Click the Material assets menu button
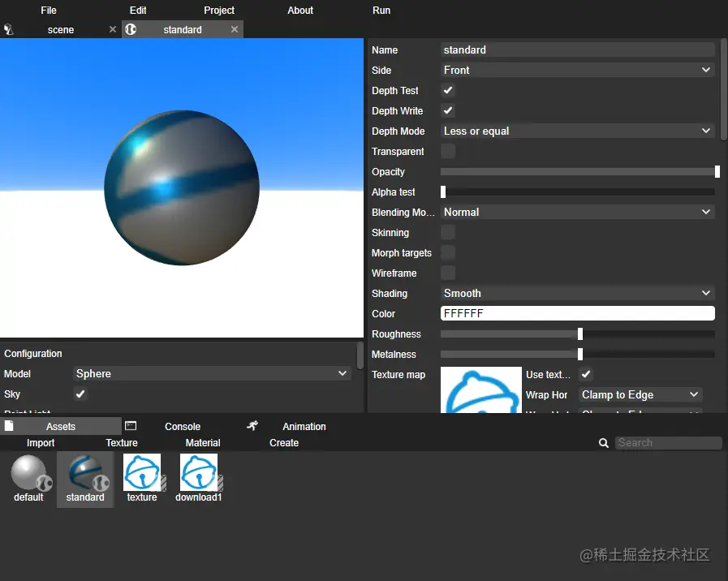Image resolution: width=728 pixels, height=581 pixels. point(203,443)
